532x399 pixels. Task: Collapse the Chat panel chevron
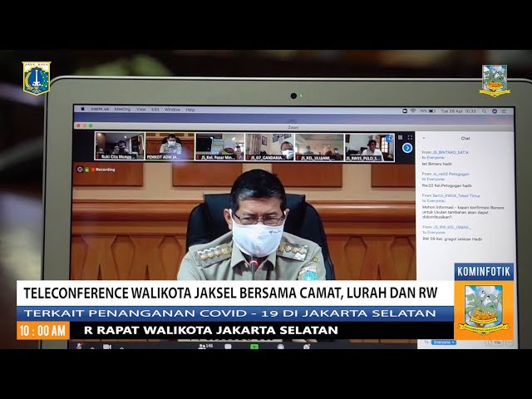pyautogui.click(x=424, y=138)
